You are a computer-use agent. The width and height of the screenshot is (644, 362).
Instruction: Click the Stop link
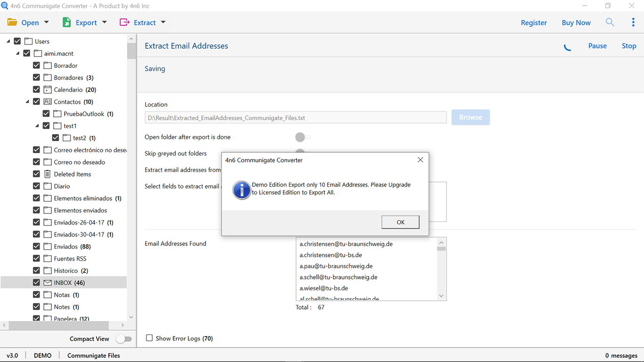(x=629, y=46)
